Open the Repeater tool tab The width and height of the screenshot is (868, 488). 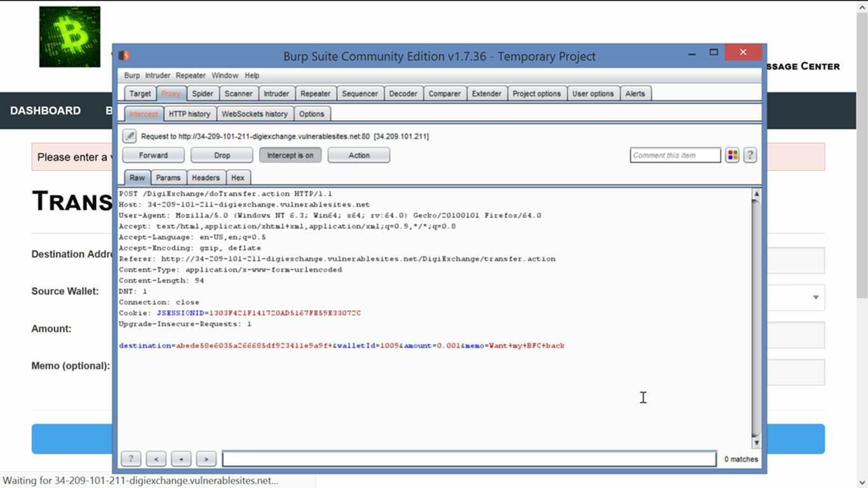pyautogui.click(x=316, y=93)
